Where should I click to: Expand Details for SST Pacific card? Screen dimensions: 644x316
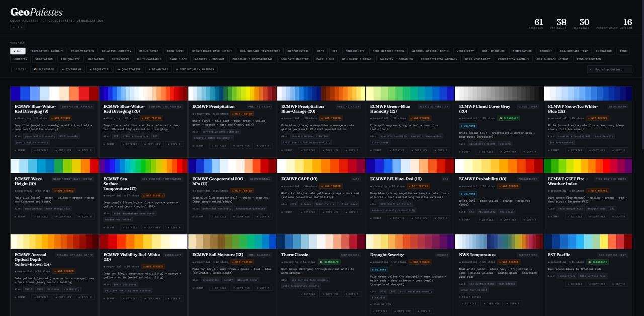tap(575, 284)
